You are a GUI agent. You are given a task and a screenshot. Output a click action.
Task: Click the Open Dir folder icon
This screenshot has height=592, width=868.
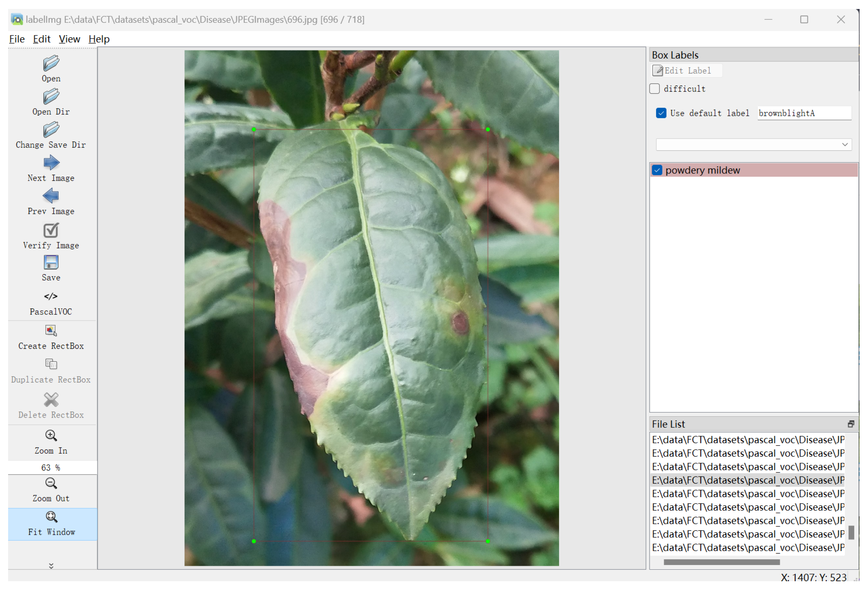point(51,97)
